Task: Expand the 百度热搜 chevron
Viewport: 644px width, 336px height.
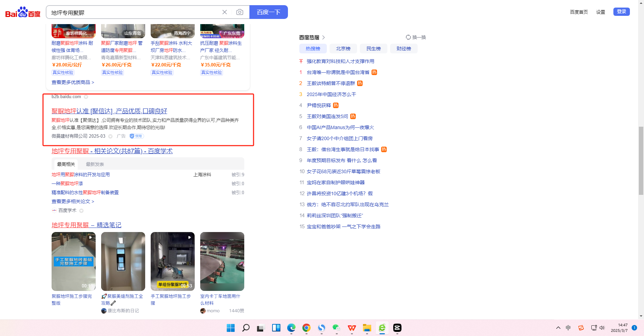Action: tap(324, 38)
